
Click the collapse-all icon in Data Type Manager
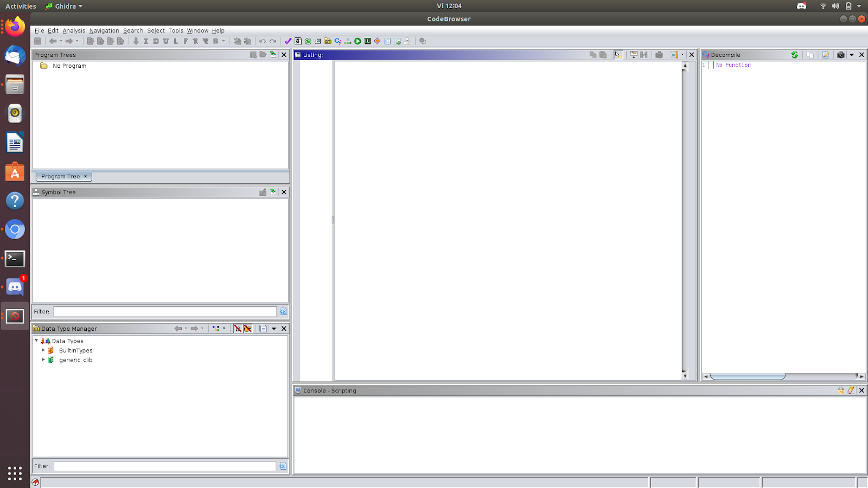pyautogui.click(x=263, y=329)
